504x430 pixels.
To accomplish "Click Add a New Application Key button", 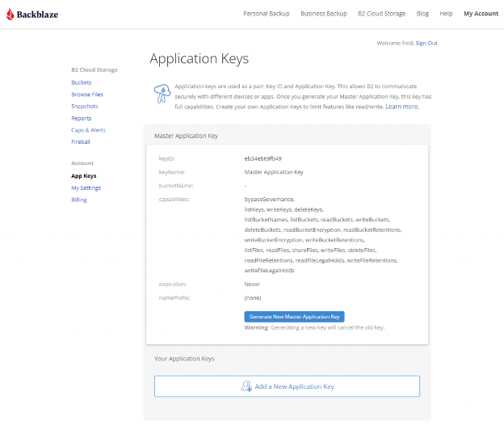I will tap(287, 386).
